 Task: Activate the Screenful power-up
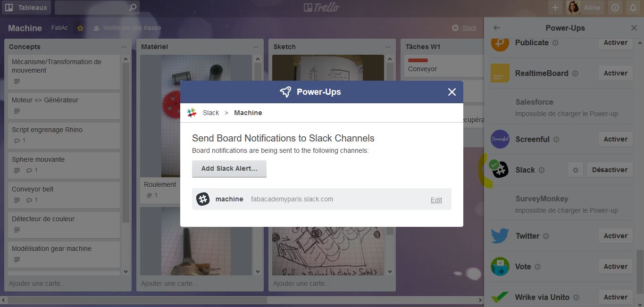pyautogui.click(x=616, y=139)
